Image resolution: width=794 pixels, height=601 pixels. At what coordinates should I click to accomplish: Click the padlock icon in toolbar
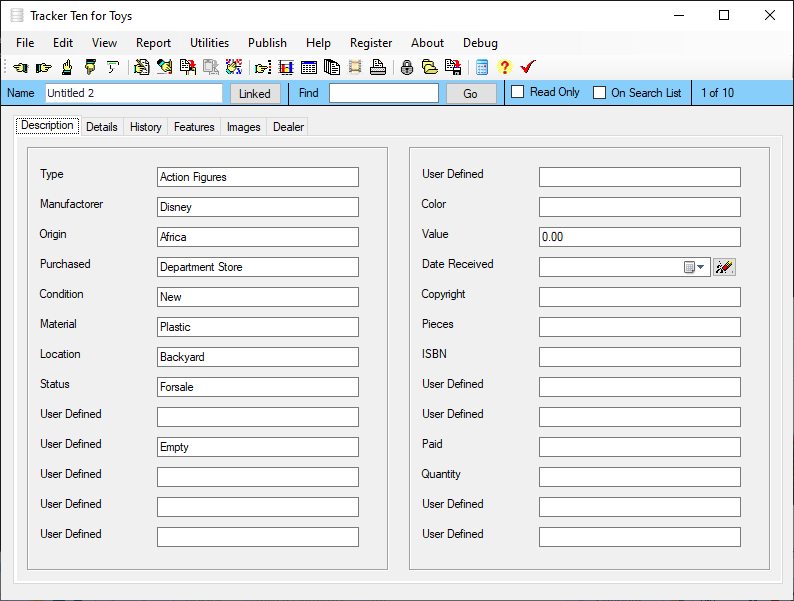pos(407,67)
